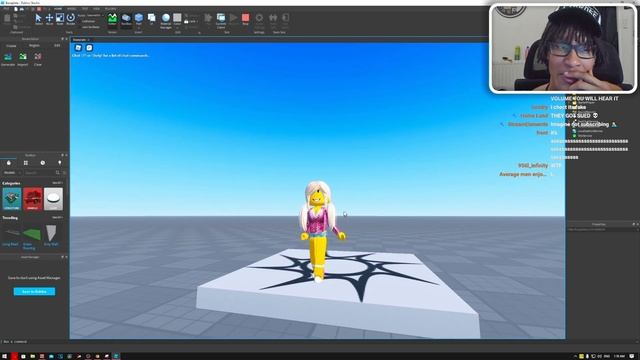This screenshot has width=640, height=360.
Task: Open Game Settings gear icon
Action: coord(259,19)
